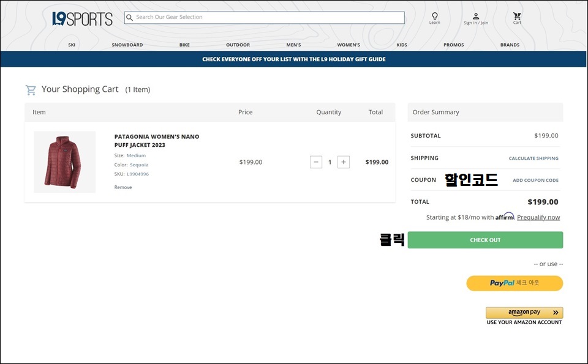
Task: Click Calculate Shipping link
Action: [x=533, y=158]
